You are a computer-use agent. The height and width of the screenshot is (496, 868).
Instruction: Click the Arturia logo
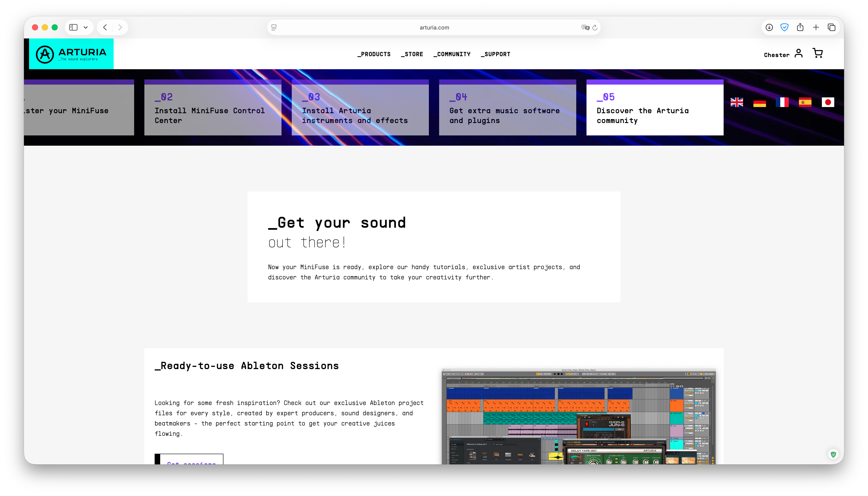(71, 54)
